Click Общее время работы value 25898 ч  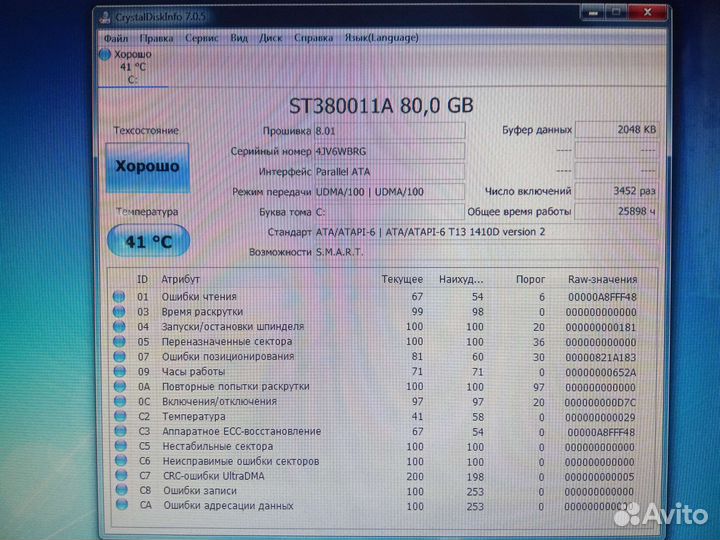point(616,211)
